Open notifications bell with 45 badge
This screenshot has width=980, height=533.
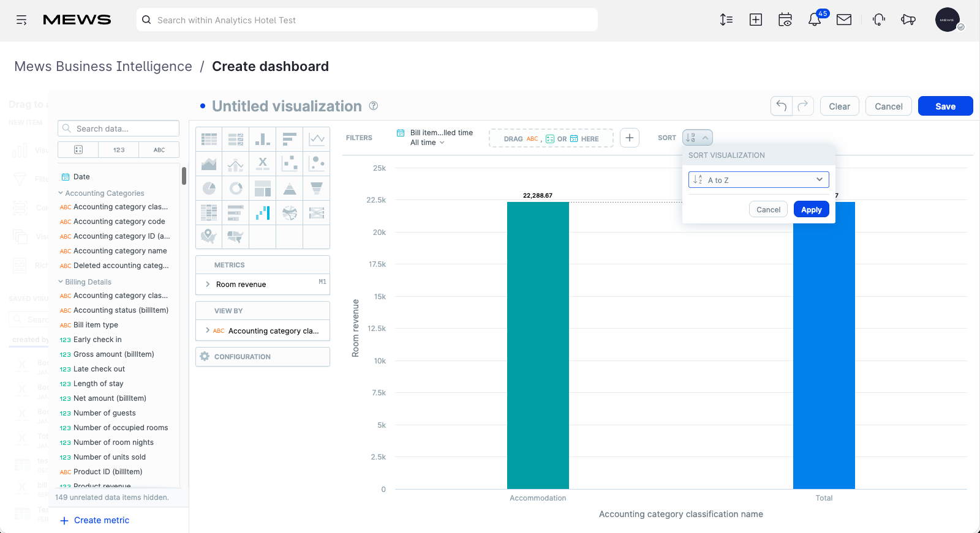815,18
